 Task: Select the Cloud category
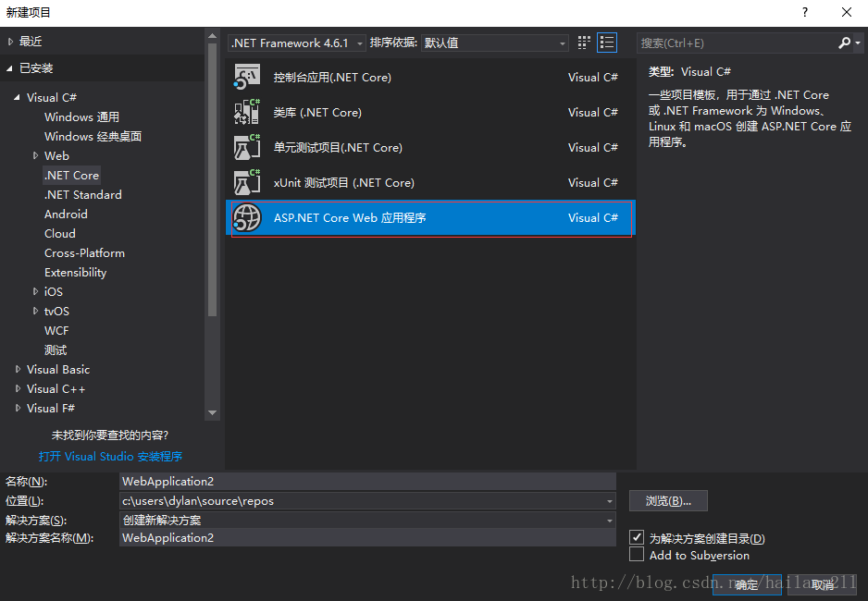tap(60, 233)
